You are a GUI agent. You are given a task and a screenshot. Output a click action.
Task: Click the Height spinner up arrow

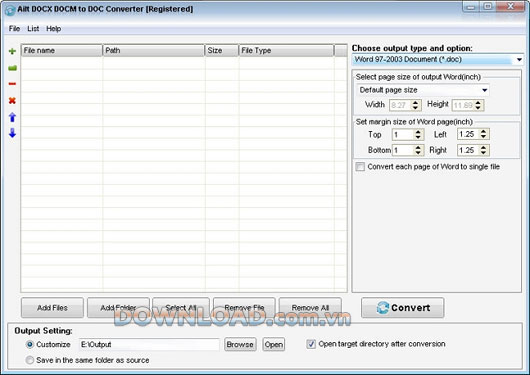[478, 102]
